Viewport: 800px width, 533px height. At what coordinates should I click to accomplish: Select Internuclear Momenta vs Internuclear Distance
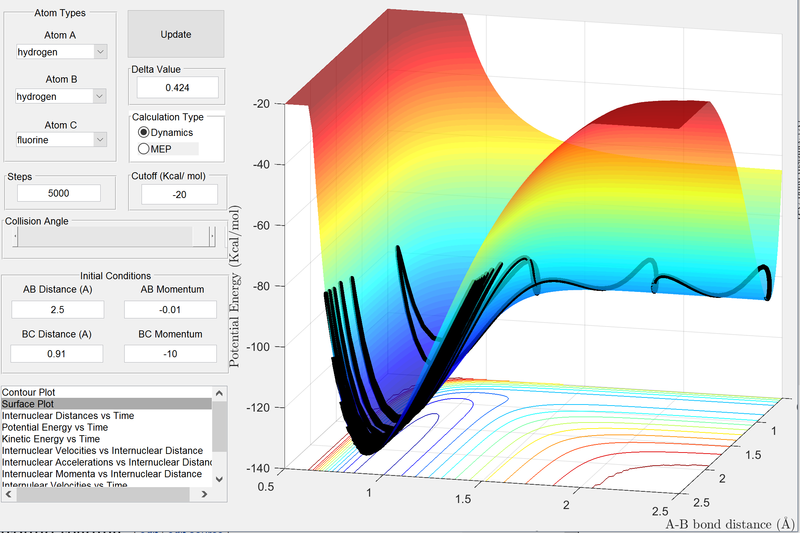(106, 474)
